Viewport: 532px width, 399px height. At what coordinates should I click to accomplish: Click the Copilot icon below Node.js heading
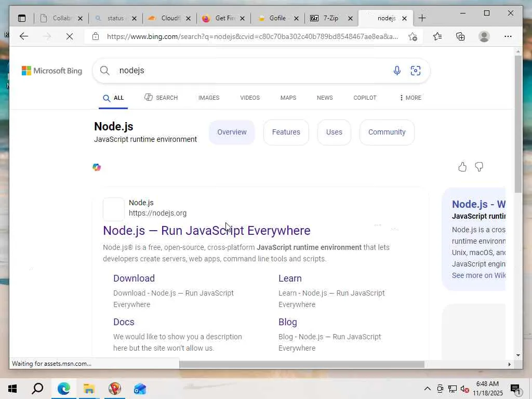(97, 167)
